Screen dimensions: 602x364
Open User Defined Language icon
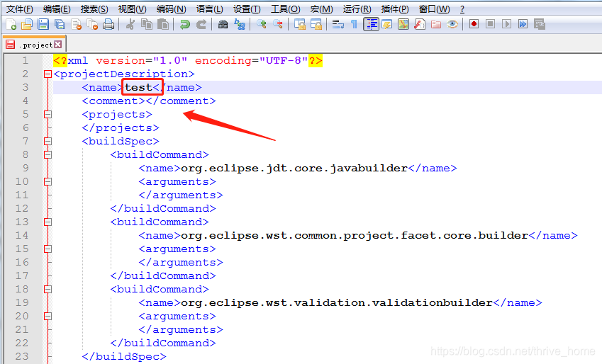387,25
